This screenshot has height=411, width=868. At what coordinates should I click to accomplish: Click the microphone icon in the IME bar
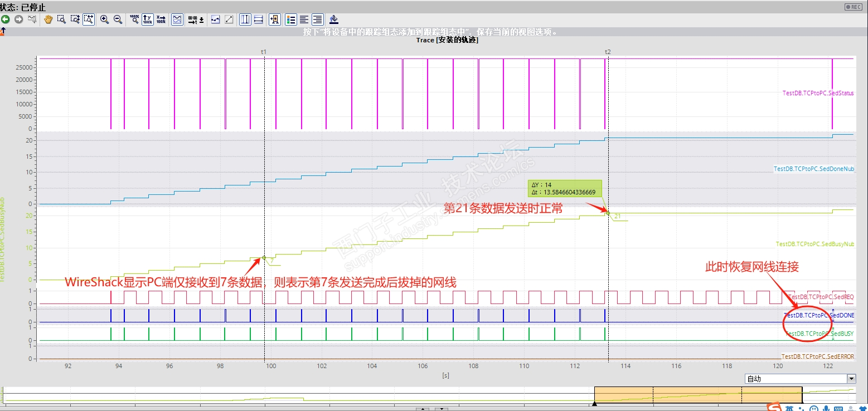tap(827, 408)
